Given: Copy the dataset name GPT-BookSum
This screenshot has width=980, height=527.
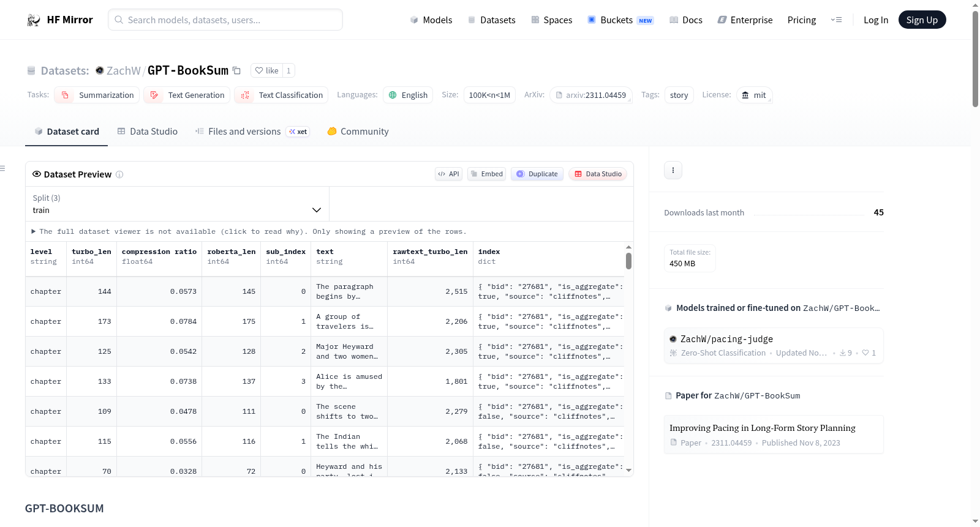Looking at the screenshot, I should (236, 70).
